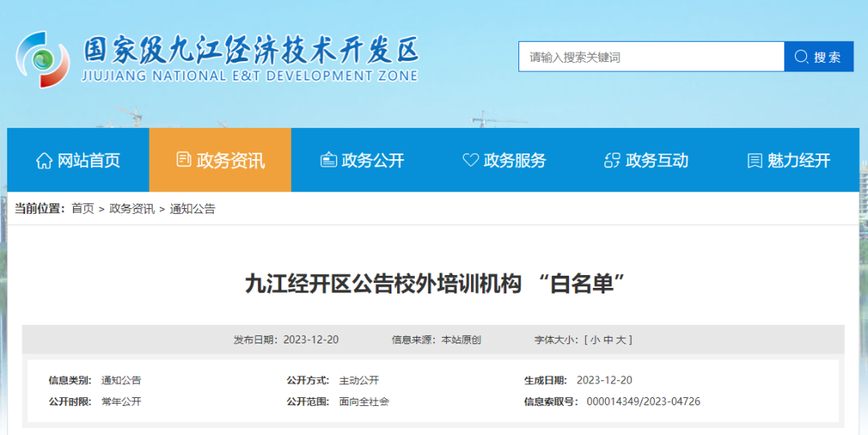Open the 政务资讯 navigation tab

[x=220, y=160]
